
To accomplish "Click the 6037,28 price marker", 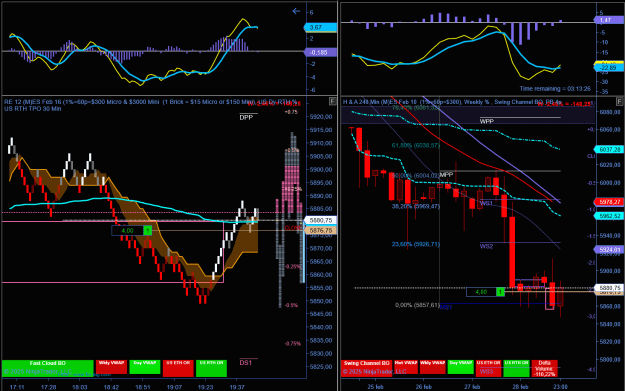I will [x=609, y=149].
